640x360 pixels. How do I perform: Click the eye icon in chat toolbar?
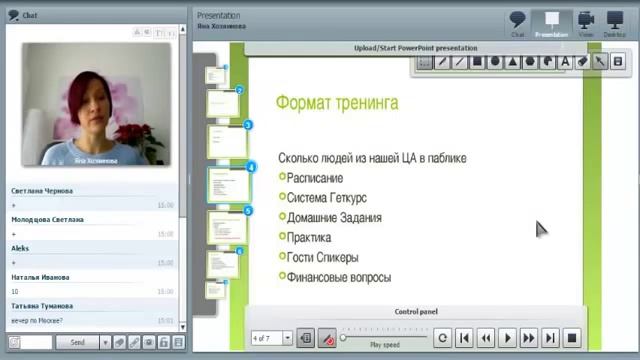point(149,342)
